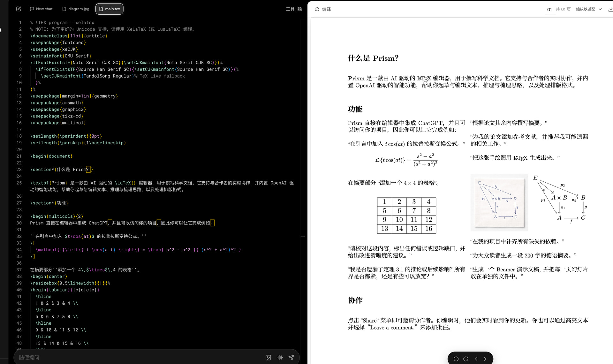Switch to the diagram.jpg tab
Image resolution: width=613 pixels, height=364 pixels.
pos(76,9)
